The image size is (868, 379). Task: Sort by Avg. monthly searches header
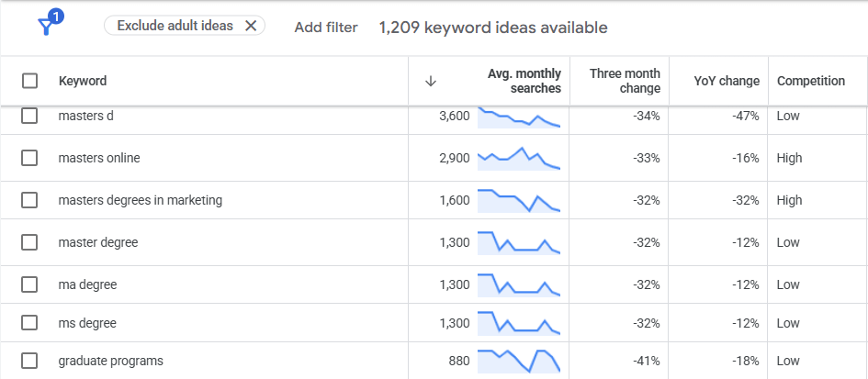click(524, 81)
